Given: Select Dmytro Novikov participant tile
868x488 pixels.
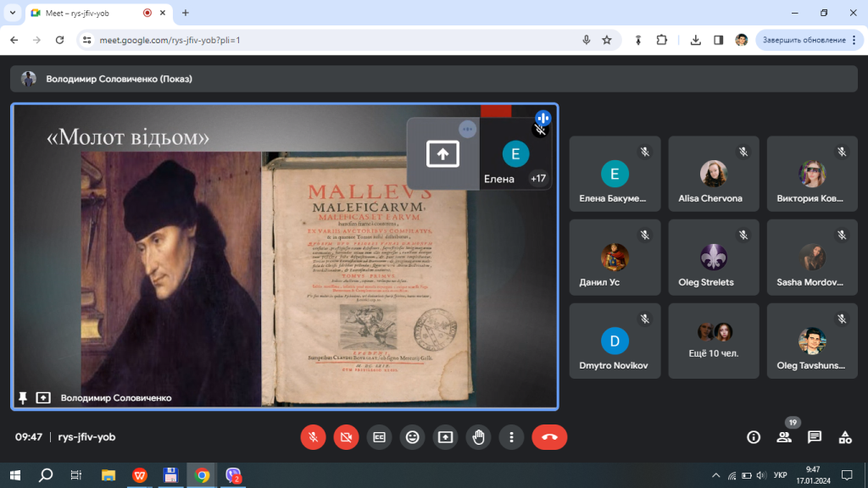Looking at the screenshot, I should tap(615, 341).
